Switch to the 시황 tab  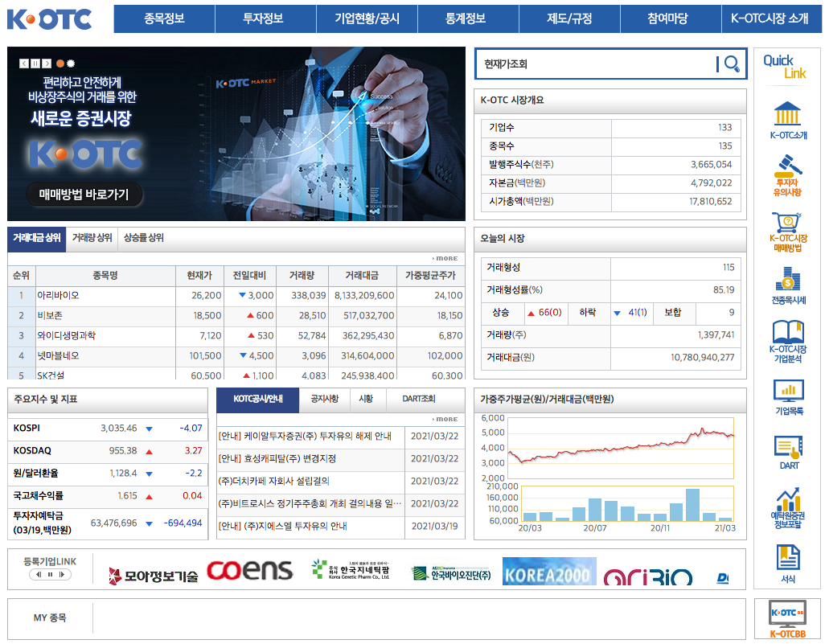(x=366, y=400)
